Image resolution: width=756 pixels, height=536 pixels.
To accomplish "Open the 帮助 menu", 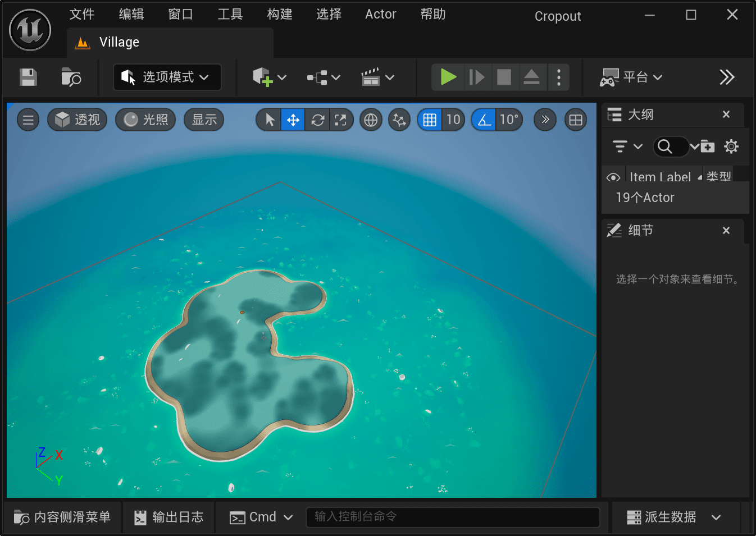I will [433, 14].
